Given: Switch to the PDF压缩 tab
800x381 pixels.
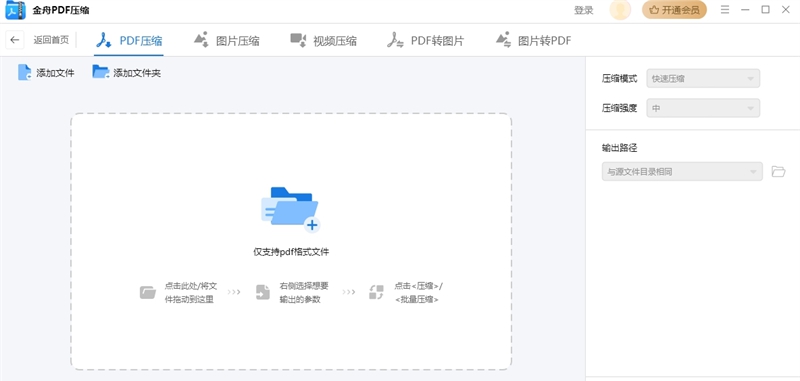Looking at the screenshot, I should [x=129, y=41].
